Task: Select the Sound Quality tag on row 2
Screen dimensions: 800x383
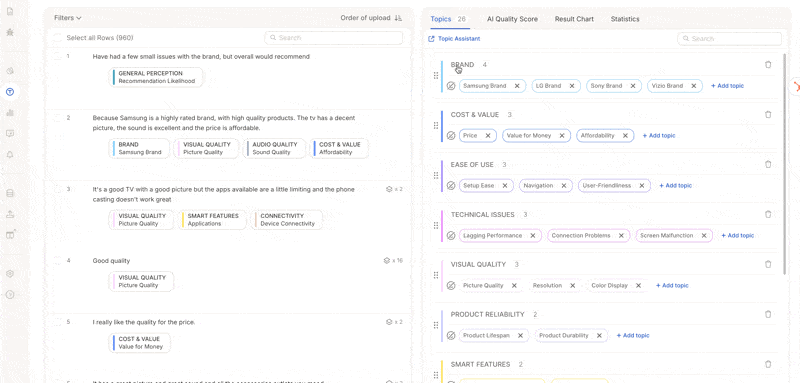Action: click(x=274, y=148)
